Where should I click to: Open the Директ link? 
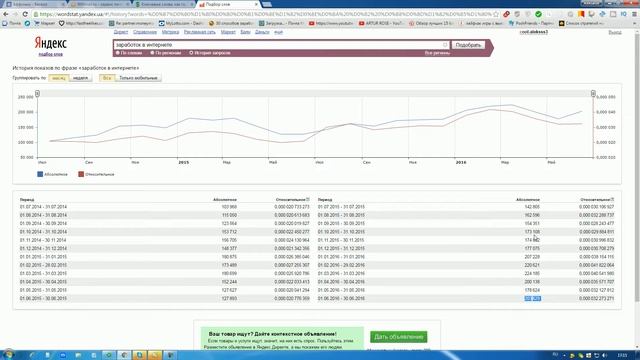pyautogui.click(x=121, y=32)
